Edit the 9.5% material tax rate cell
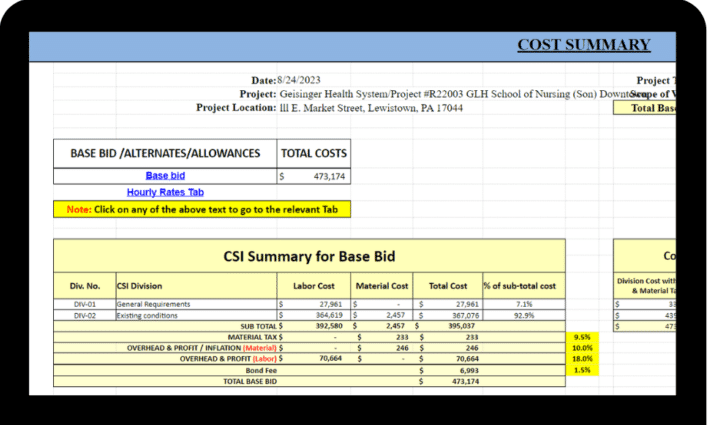The height and width of the screenshot is (425, 708). tap(581, 338)
